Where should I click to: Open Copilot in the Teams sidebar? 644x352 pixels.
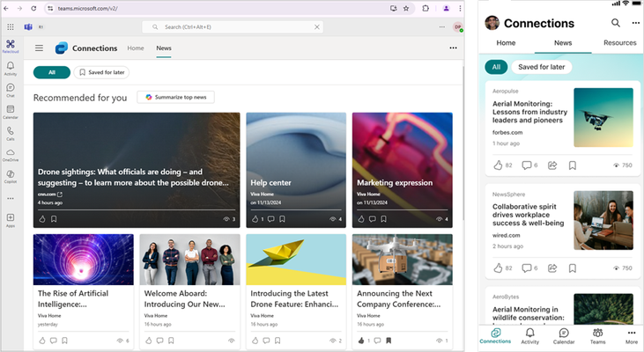tap(11, 176)
